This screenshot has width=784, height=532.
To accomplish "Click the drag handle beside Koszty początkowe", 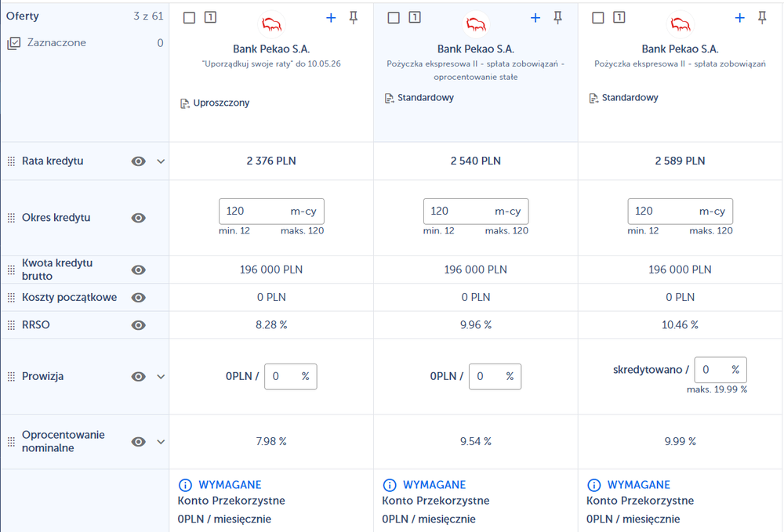I will click(11, 298).
